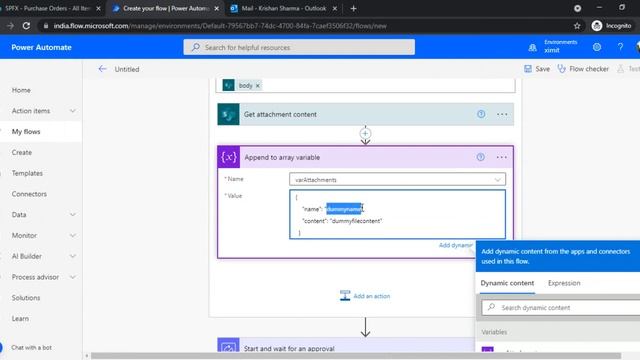
Task: Click the Search for helpful resources box
Action: click(299, 47)
